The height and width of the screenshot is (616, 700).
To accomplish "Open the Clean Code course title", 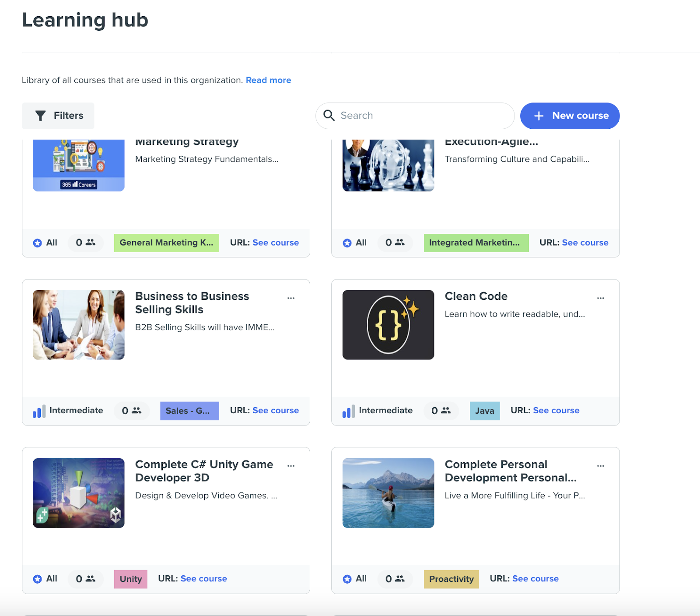I will click(x=476, y=296).
